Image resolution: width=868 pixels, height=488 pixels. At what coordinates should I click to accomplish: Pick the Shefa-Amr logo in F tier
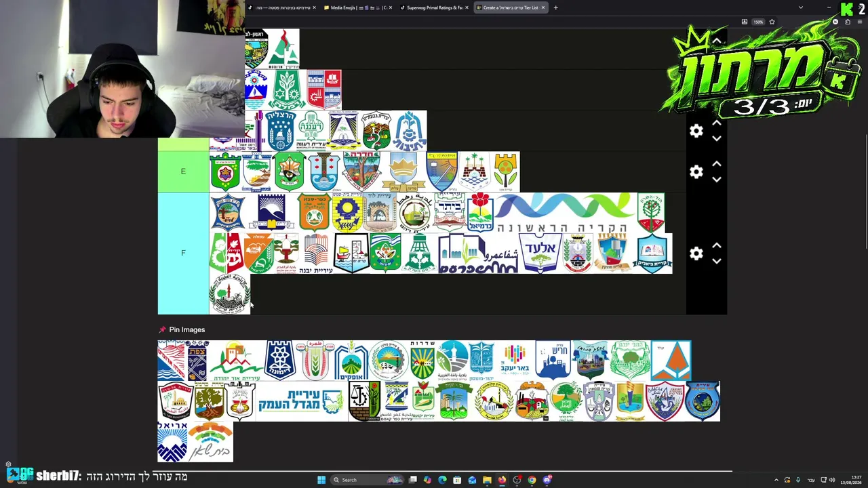(478, 253)
